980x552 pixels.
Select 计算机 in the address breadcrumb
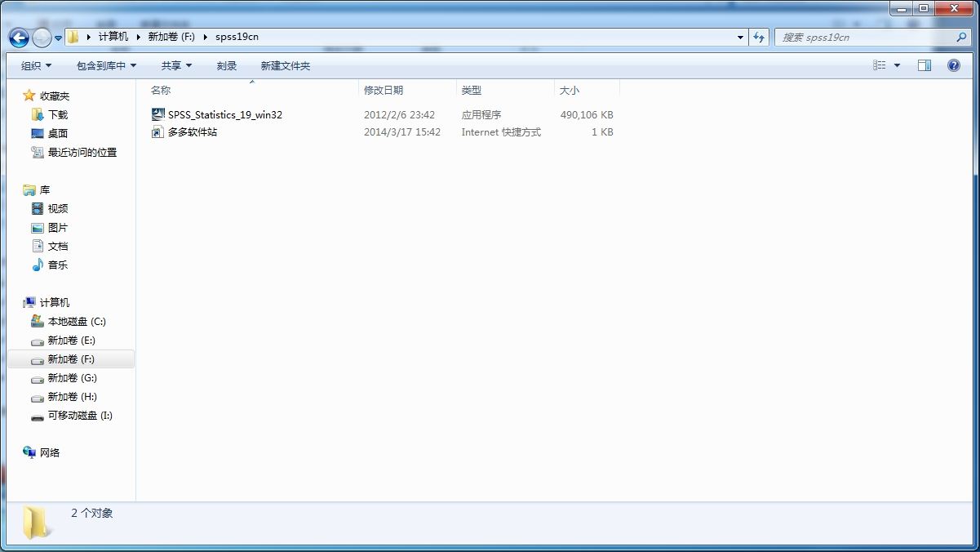[113, 37]
